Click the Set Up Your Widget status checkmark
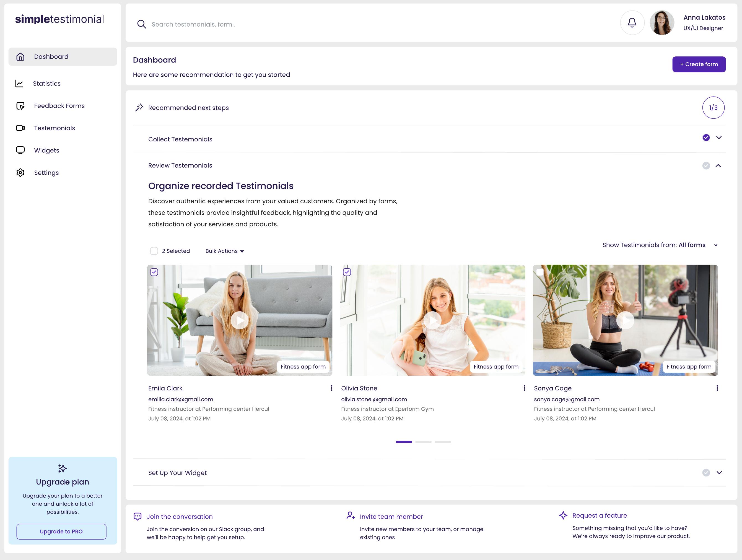The image size is (742, 560). click(706, 473)
